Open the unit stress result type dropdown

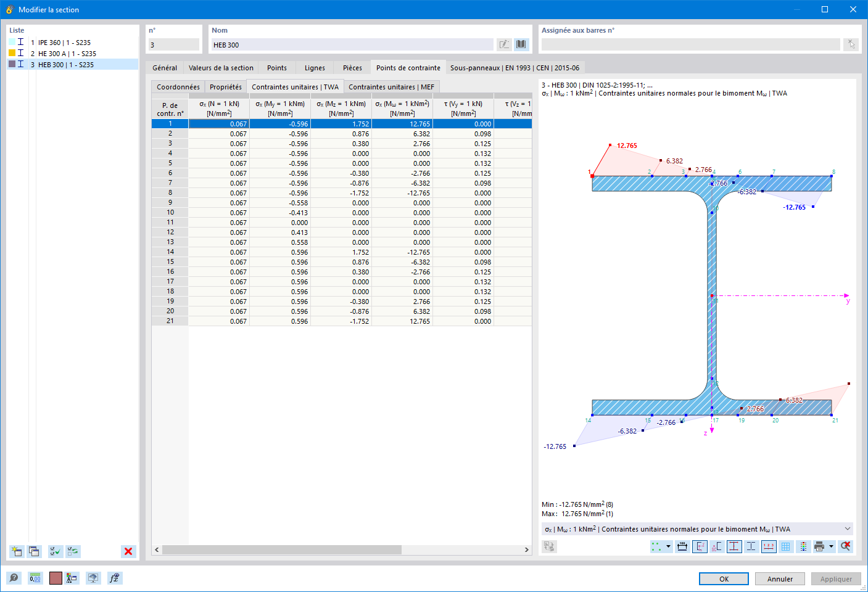click(697, 529)
